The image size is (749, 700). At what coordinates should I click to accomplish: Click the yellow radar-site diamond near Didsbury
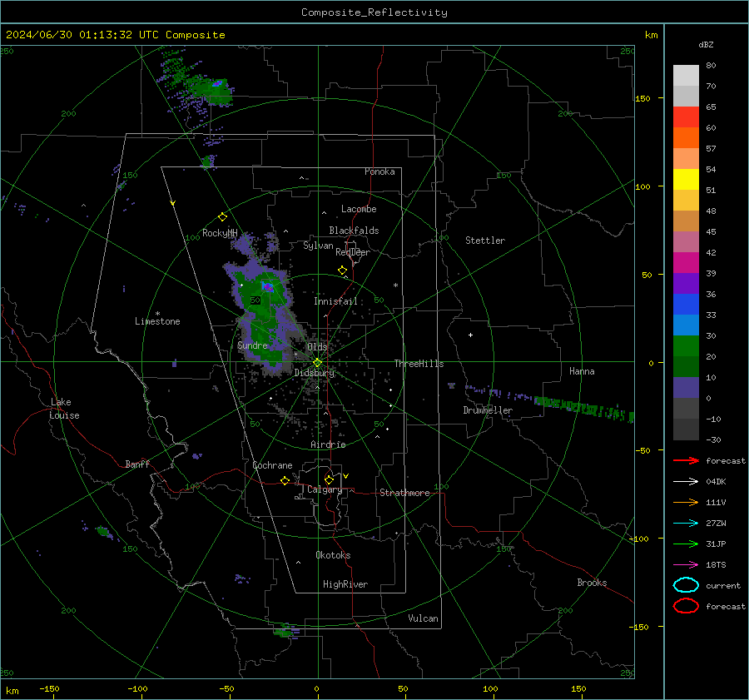[317, 363]
